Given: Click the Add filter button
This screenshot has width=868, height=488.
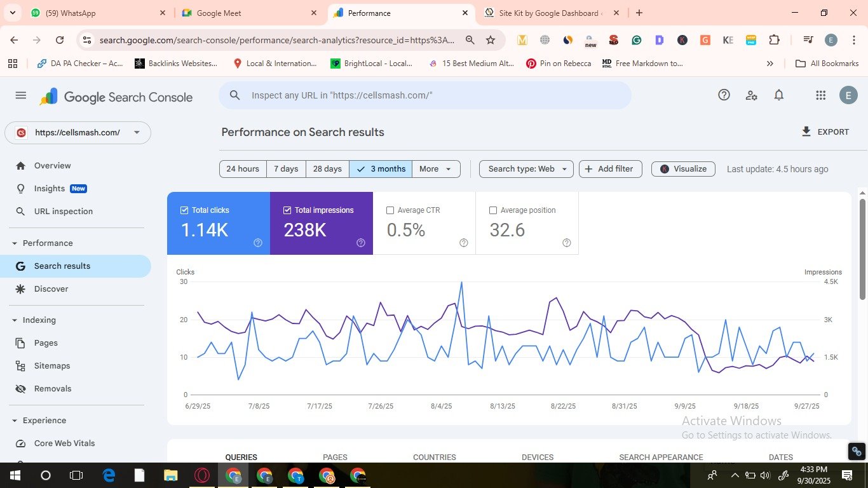Looking at the screenshot, I should [x=609, y=169].
